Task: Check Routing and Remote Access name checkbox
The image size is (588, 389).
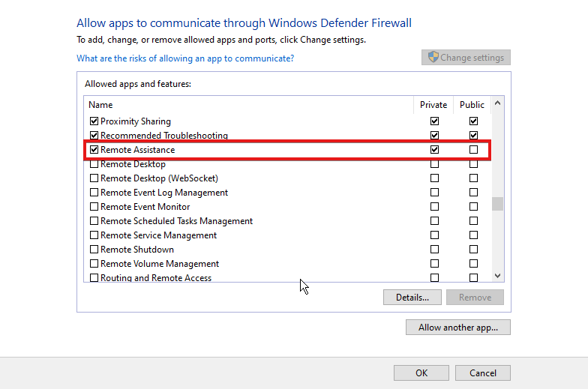Action: pyautogui.click(x=94, y=277)
